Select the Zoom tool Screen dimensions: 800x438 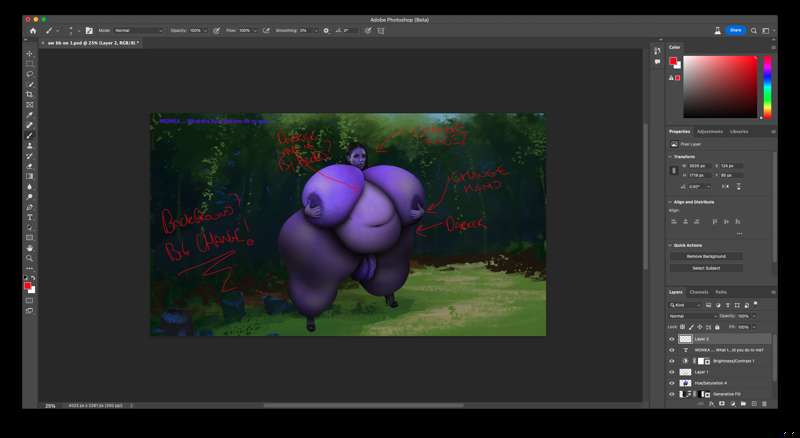coord(30,258)
